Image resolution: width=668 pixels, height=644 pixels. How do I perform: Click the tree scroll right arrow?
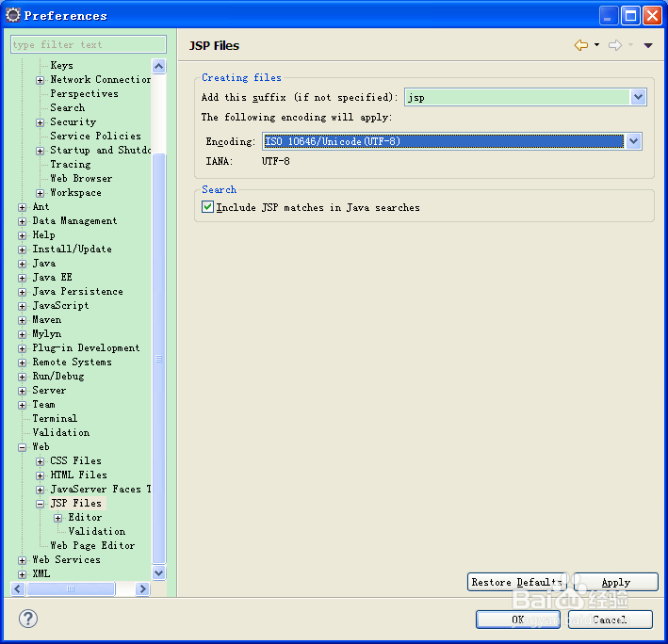pyautogui.click(x=142, y=588)
